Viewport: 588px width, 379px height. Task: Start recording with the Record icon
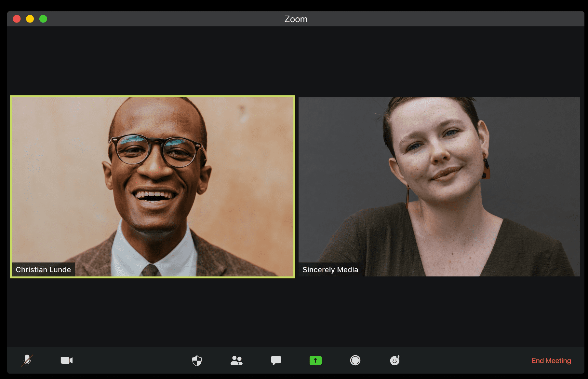click(355, 360)
